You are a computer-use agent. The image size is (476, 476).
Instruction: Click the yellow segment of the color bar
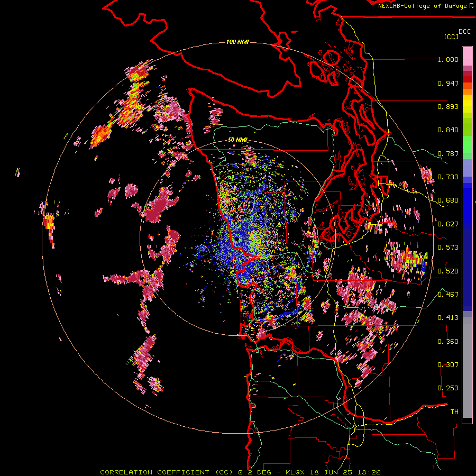tap(467, 104)
